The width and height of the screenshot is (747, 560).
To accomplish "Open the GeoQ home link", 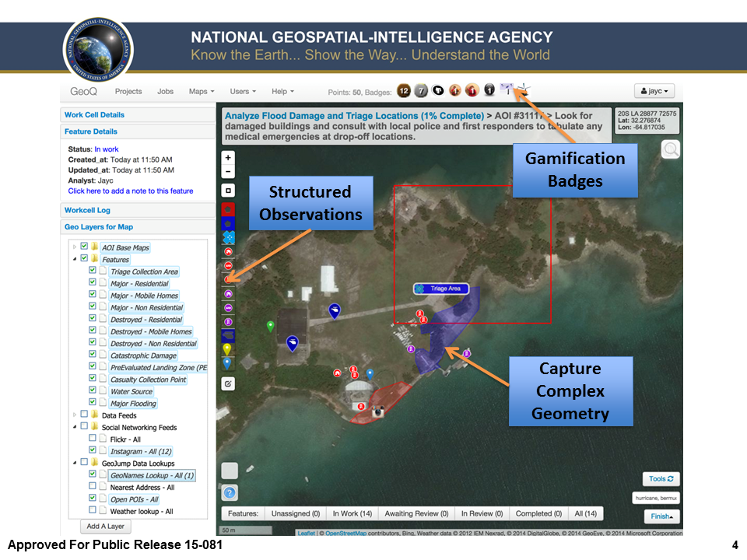I will coord(83,92).
